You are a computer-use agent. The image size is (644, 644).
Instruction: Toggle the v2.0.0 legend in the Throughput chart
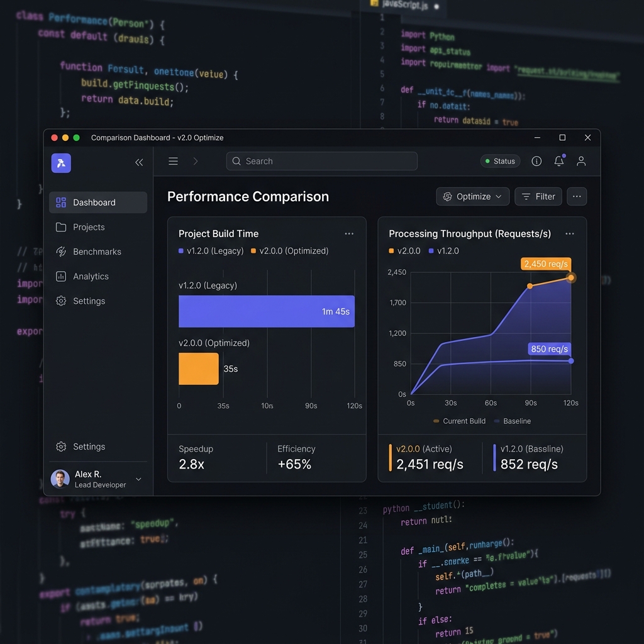click(404, 251)
